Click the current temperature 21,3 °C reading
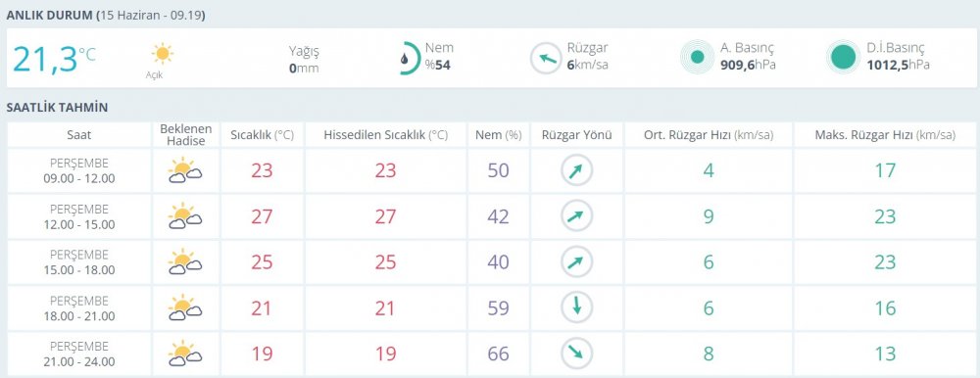Viewport: 980px width, 378px height. 54,59
